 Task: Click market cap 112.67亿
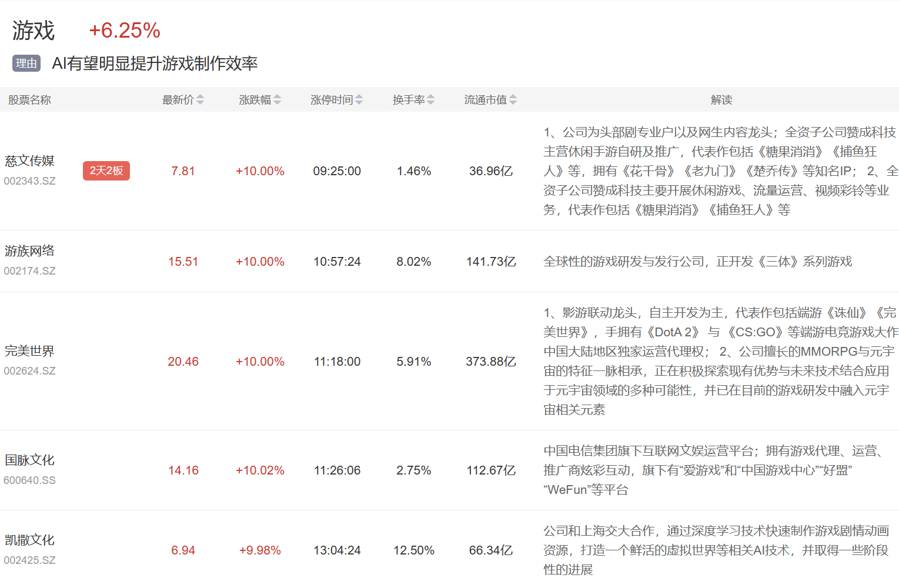[491, 470]
